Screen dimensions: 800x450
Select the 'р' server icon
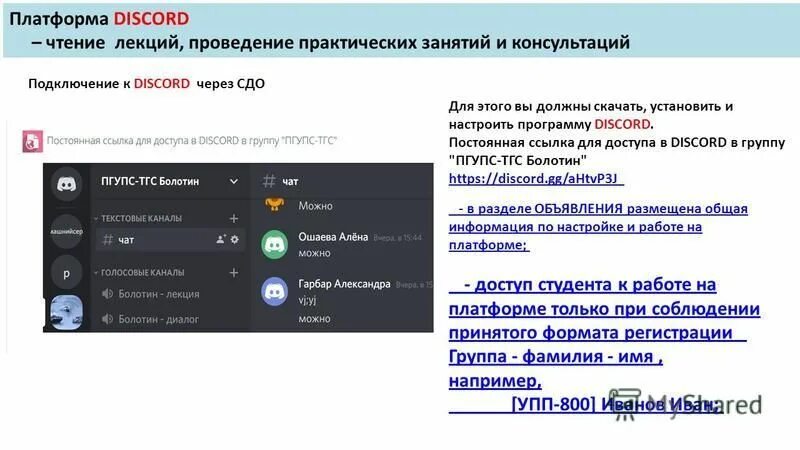pyautogui.click(x=66, y=274)
